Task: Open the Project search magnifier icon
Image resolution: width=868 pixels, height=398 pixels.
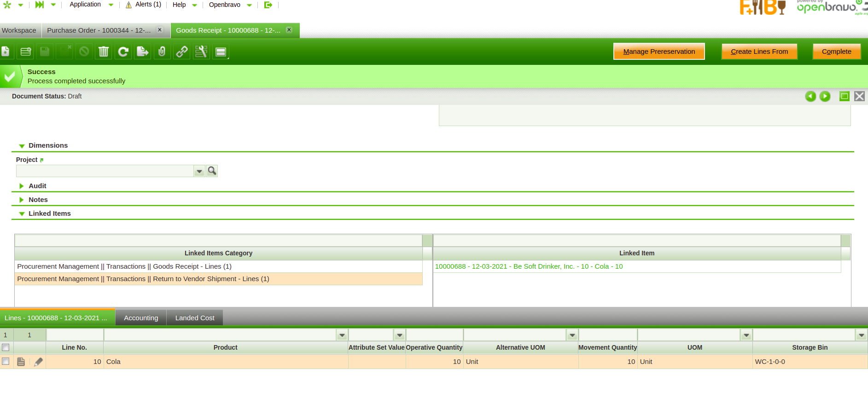Action: click(212, 171)
